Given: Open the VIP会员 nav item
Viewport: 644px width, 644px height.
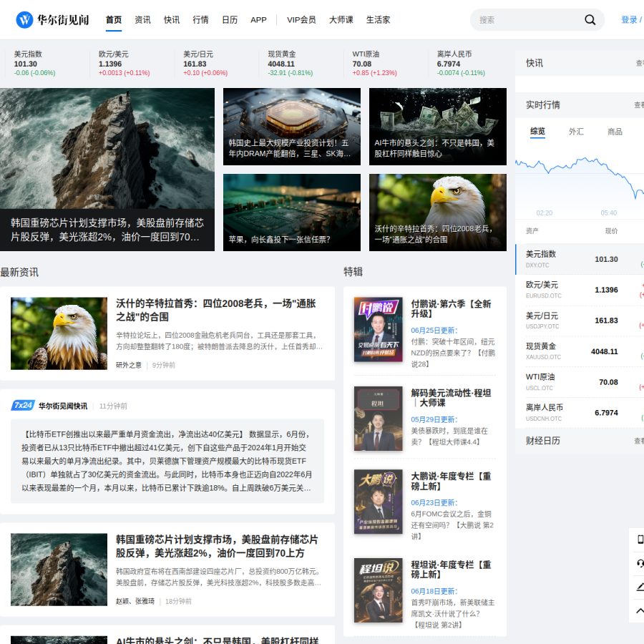Looking at the screenshot, I should [x=301, y=20].
